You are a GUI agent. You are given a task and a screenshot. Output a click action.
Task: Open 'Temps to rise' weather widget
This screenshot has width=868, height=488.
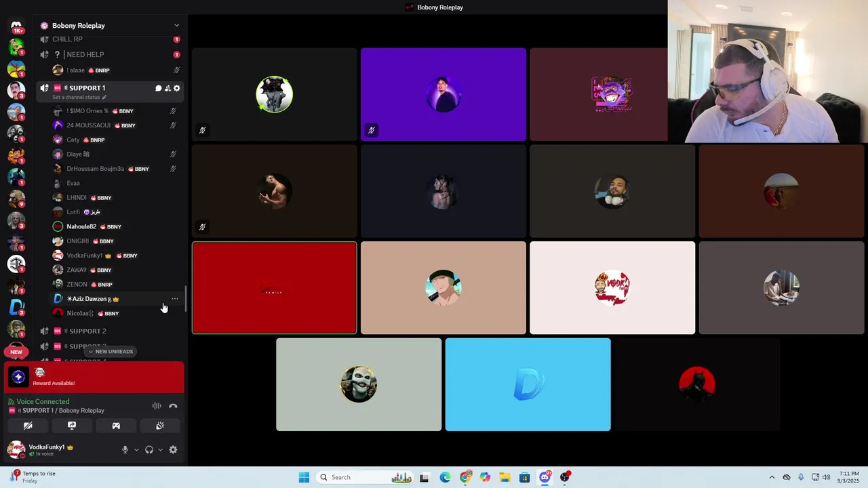(x=33, y=477)
